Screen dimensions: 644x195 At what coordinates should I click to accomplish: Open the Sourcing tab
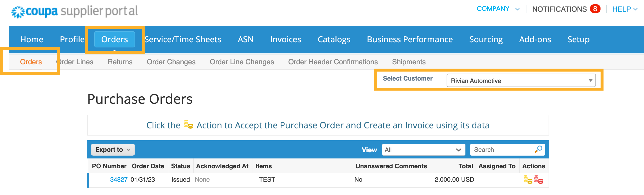486,39
